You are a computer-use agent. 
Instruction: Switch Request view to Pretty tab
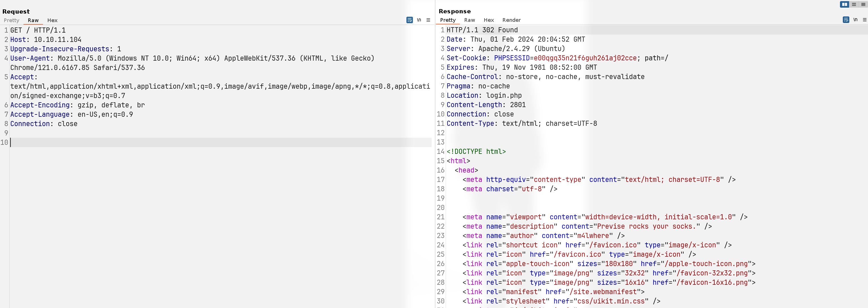[11, 20]
